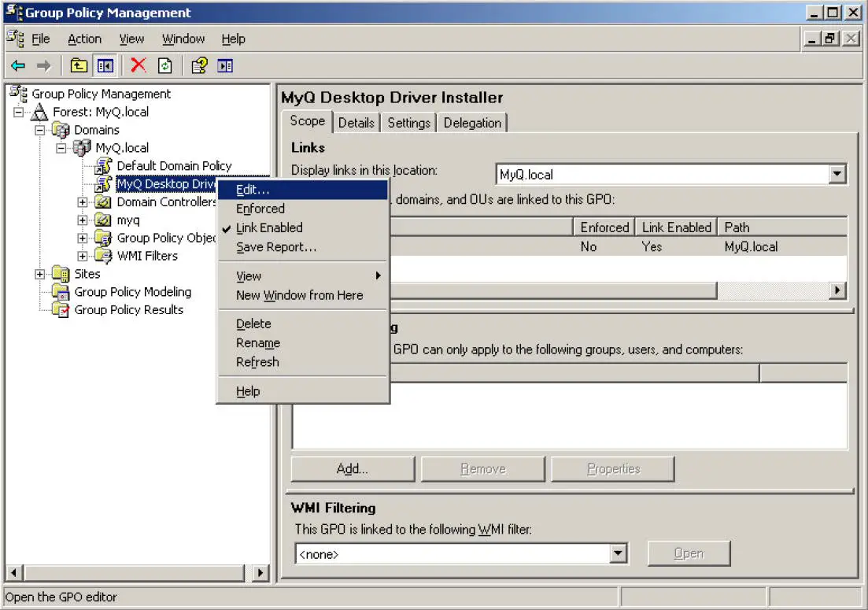868x610 pixels.
Task: Switch to the Settings tab
Action: tap(408, 123)
